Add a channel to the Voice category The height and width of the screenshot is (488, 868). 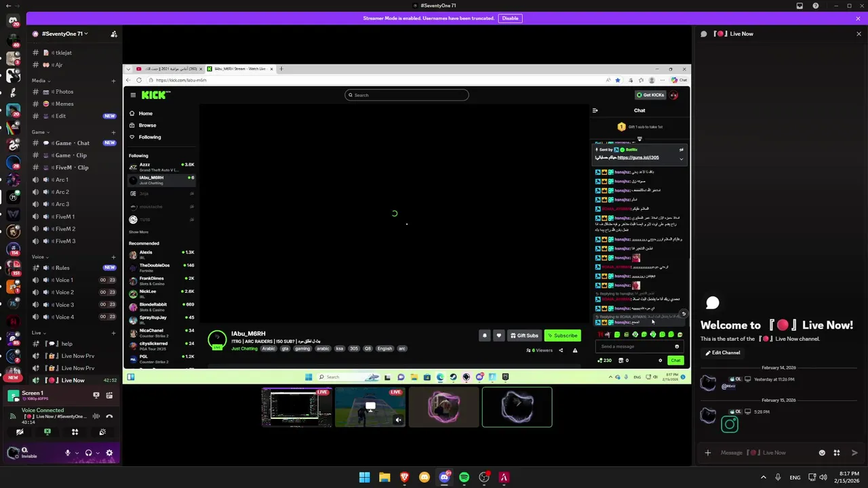(113, 257)
